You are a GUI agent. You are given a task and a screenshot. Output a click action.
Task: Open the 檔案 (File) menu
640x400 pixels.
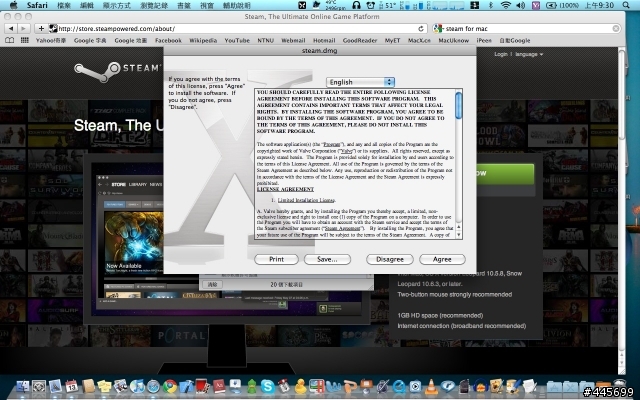tap(64, 5)
